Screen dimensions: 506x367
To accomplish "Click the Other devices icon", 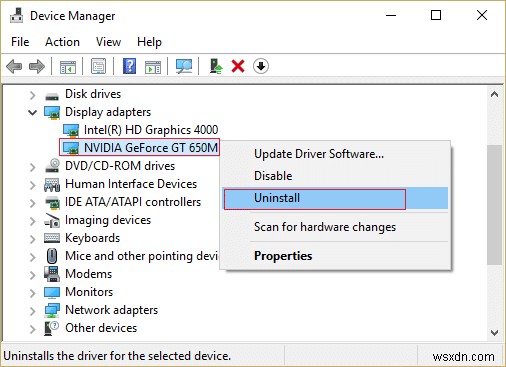I will [x=52, y=328].
